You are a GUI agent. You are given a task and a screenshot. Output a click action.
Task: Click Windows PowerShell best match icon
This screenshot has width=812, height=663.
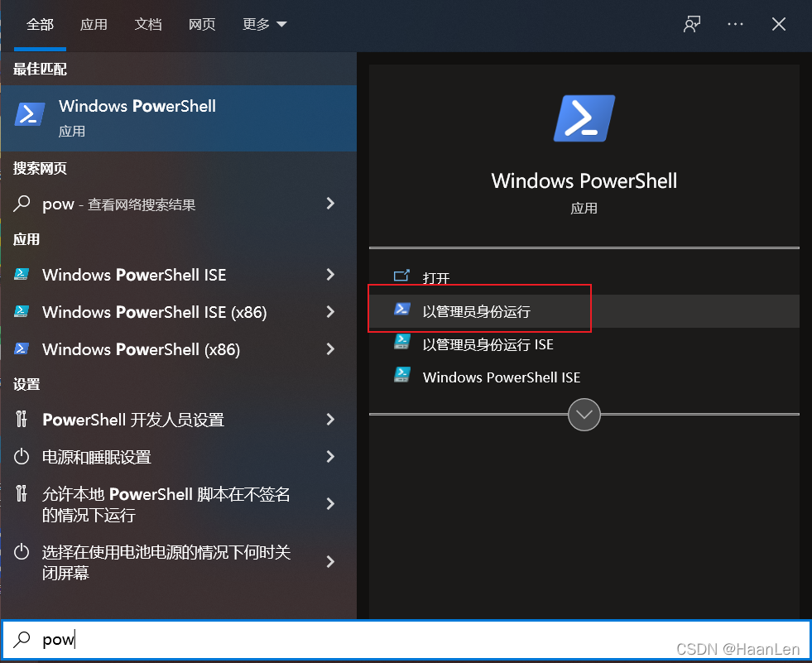click(x=30, y=114)
